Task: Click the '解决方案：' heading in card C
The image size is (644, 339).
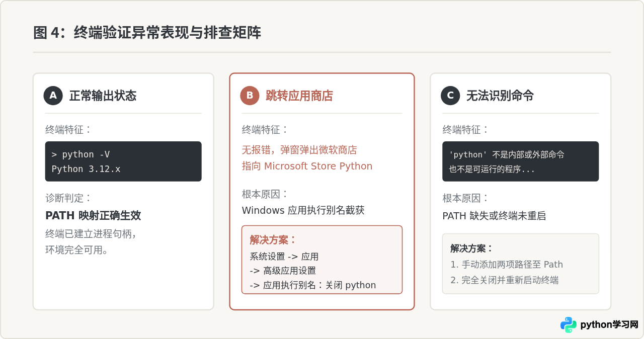Action: click(472, 248)
